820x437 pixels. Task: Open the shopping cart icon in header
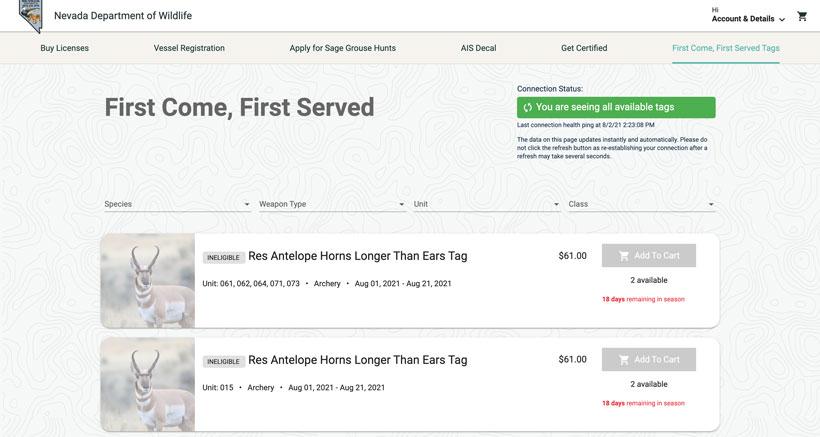802,17
